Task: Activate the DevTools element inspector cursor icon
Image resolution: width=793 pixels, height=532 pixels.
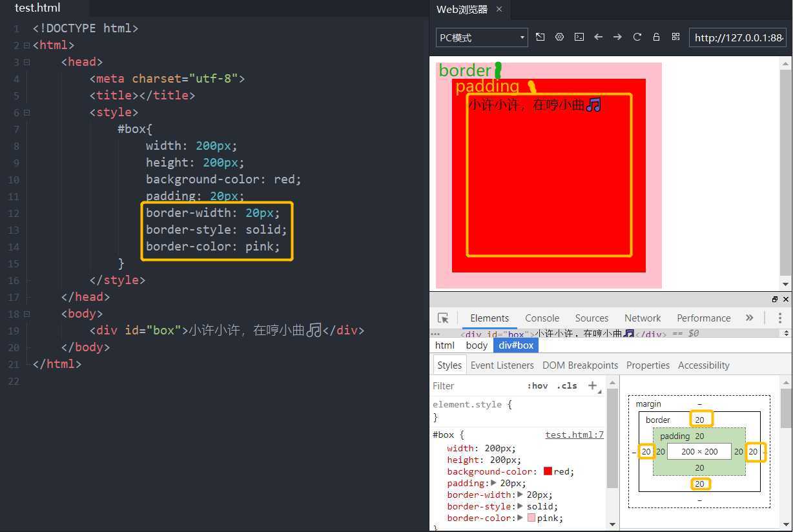Action: pos(443,318)
